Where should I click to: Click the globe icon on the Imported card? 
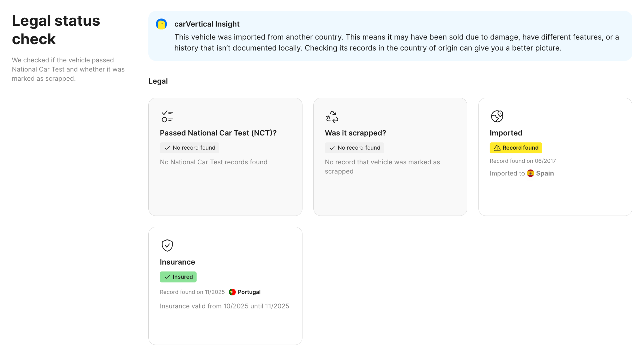click(x=497, y=116)
